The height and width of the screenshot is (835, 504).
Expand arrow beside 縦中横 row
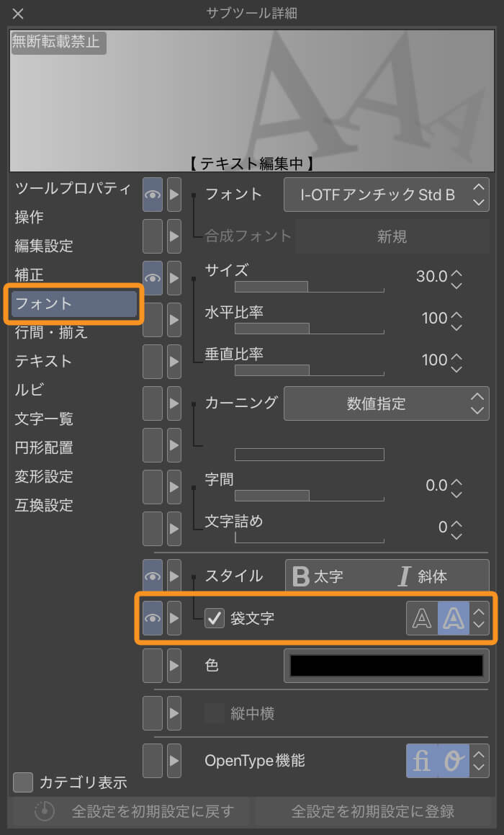(174, 713)
